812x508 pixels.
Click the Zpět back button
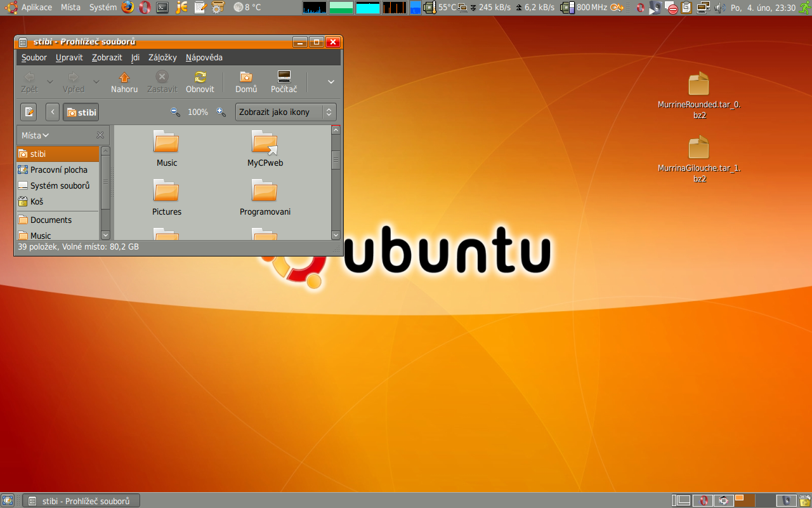pos(29,82)
